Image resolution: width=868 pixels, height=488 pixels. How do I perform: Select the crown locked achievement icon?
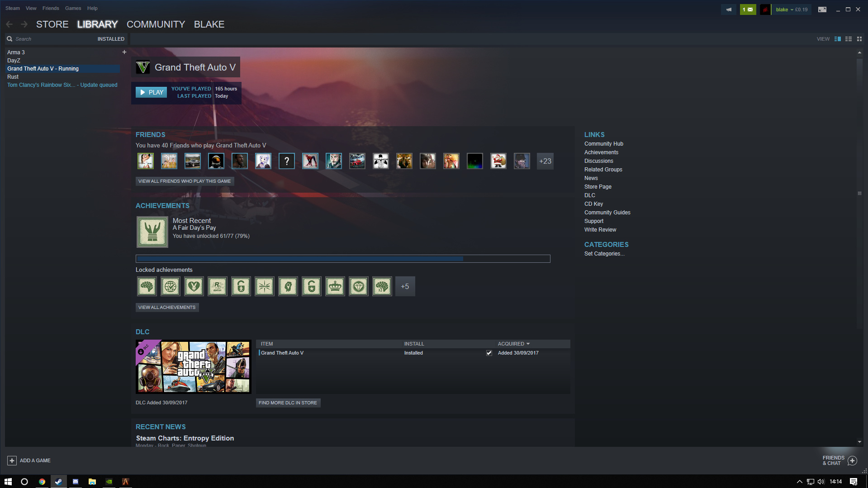coord(335,286)
